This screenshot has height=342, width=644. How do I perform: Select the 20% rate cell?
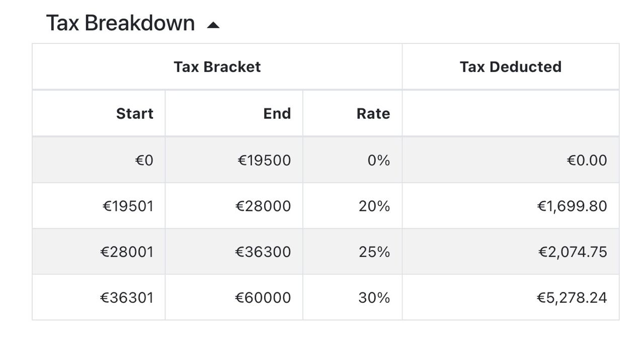pos(374,207)
